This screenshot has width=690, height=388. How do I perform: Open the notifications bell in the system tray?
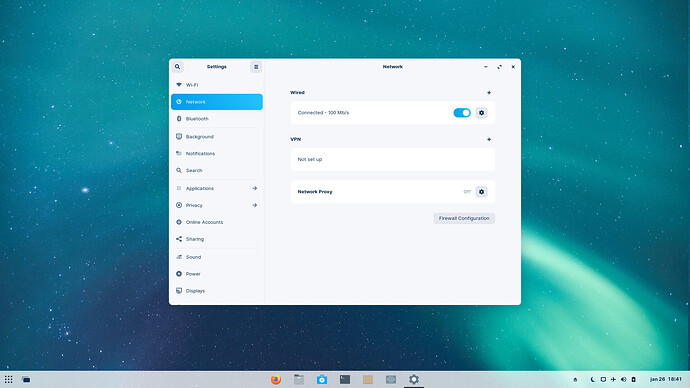click(x=575, y=379)
